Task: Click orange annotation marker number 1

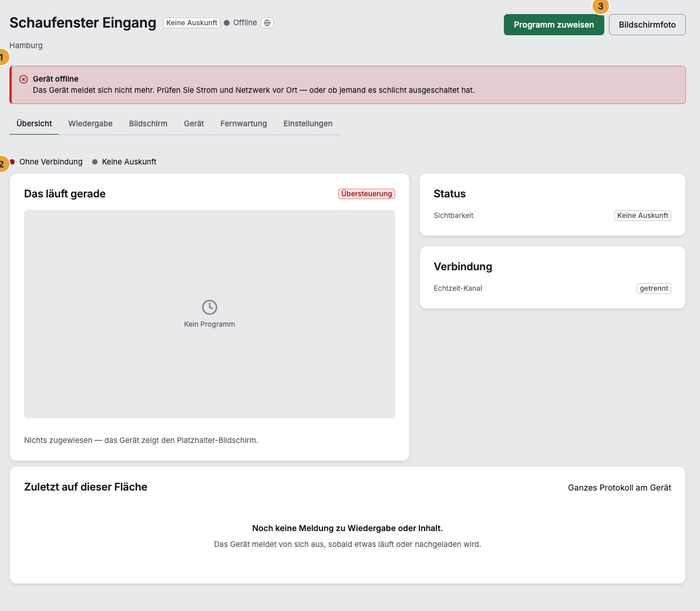Action: (x=2, y=57)
